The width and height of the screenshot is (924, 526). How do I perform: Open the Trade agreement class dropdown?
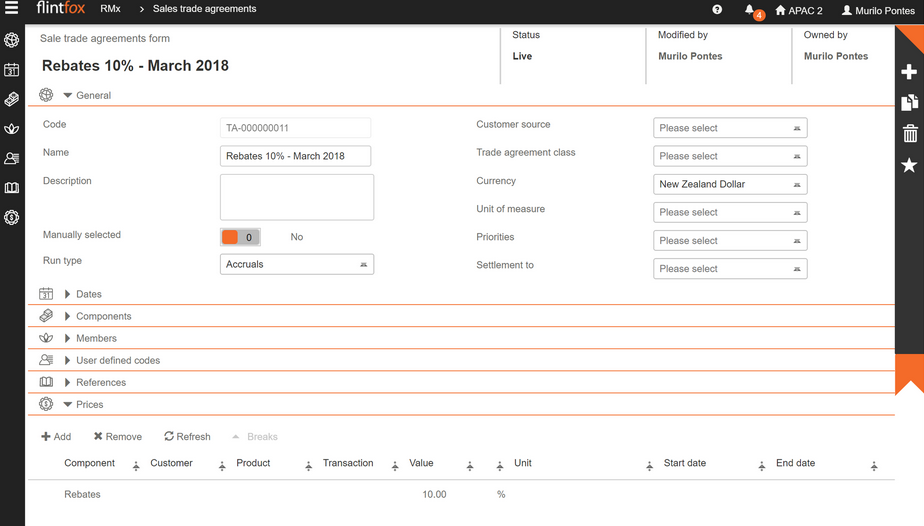pos(730,156)
